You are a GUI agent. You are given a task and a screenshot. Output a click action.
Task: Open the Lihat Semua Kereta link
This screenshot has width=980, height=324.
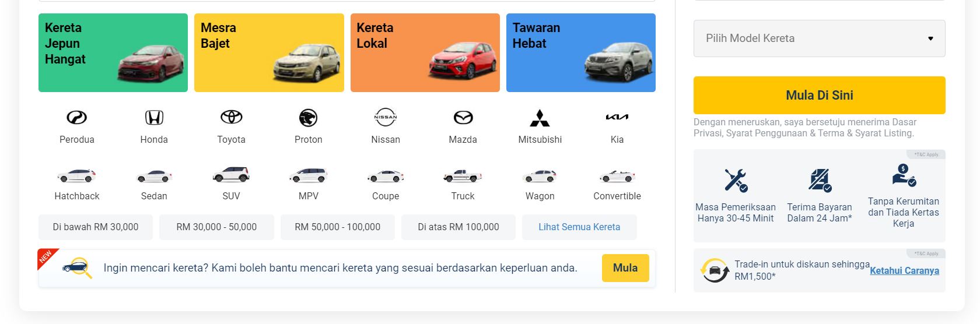[x=579, y=227]
